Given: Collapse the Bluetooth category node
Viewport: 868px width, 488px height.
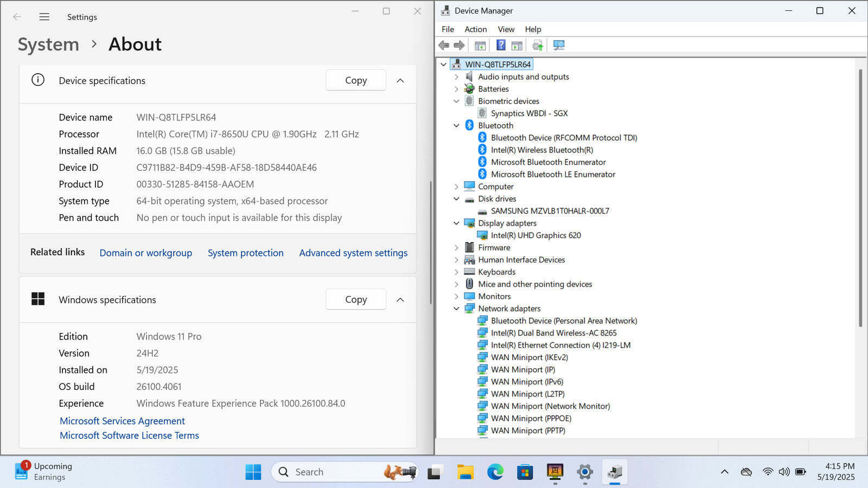Looking at the screenshot, I should pos(456,126).
